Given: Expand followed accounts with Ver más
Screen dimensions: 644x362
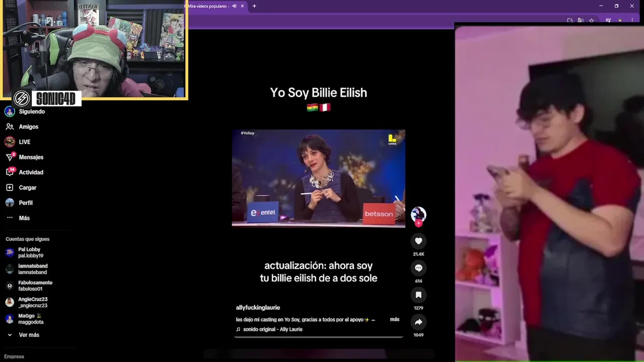Looking at the screenshot, I should pyautogui.click(x=24, y=335).
